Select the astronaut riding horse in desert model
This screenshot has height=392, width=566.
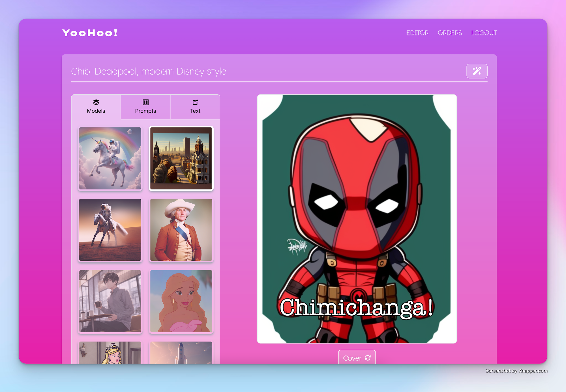[x=110, y=230]
